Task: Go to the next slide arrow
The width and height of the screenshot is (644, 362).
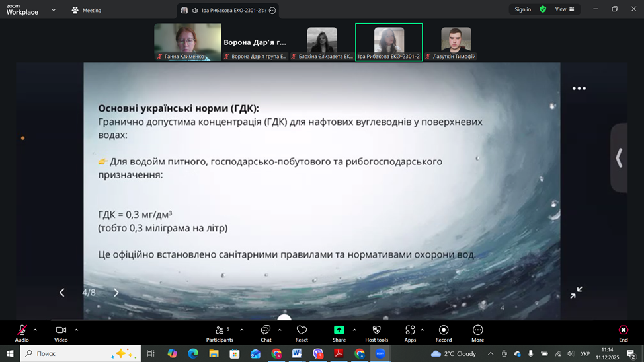Action: click(116, 293)
